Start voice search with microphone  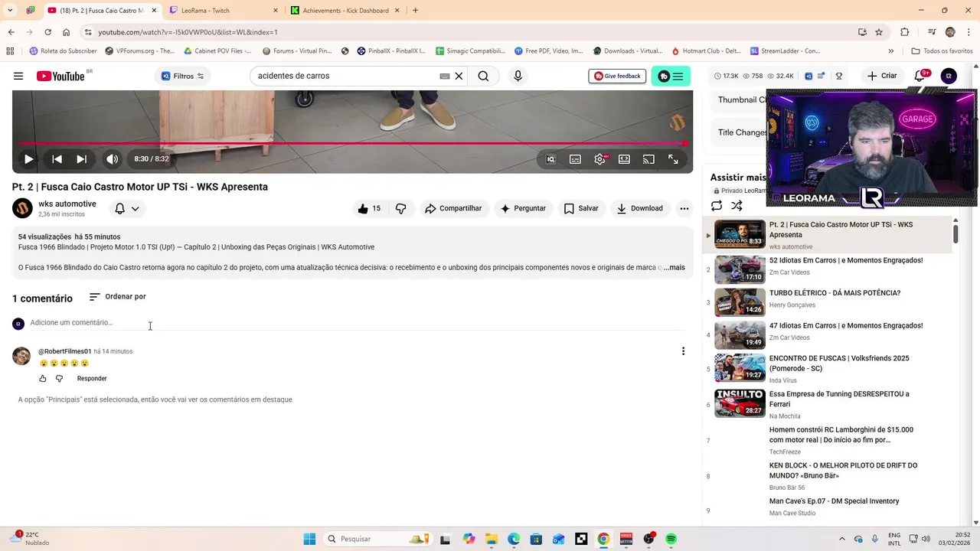tap(518, 76)
